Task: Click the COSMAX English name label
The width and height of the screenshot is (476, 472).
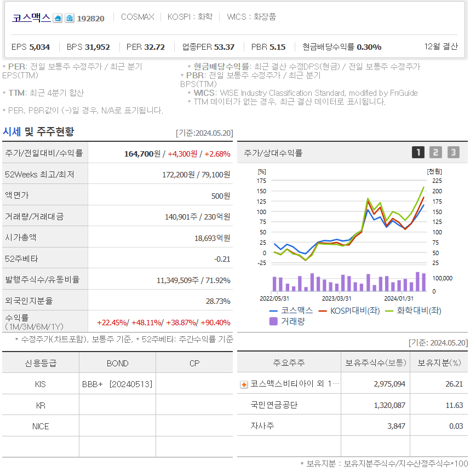Action: (x=137, y=16)
